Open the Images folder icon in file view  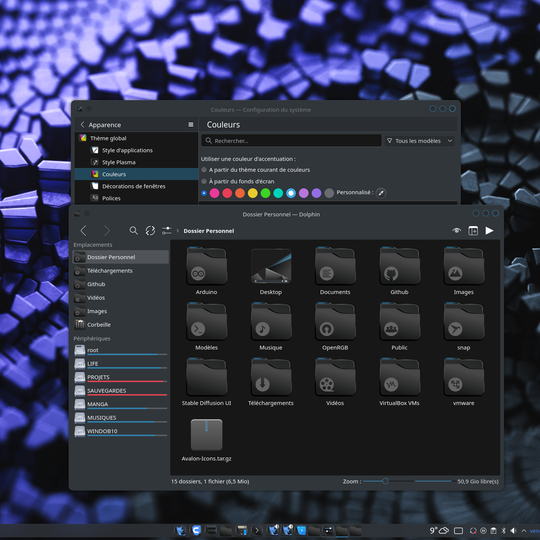pos(464,266)
